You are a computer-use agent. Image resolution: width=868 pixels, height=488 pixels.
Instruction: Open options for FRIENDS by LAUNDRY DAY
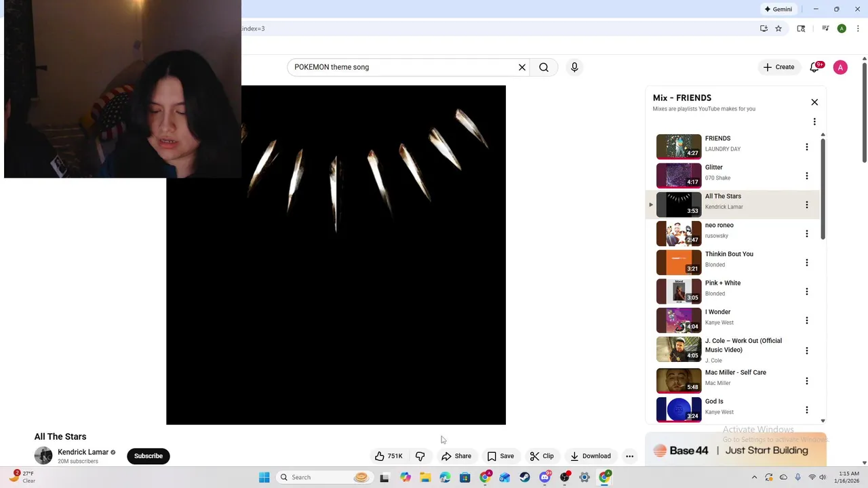click(806, 147)
